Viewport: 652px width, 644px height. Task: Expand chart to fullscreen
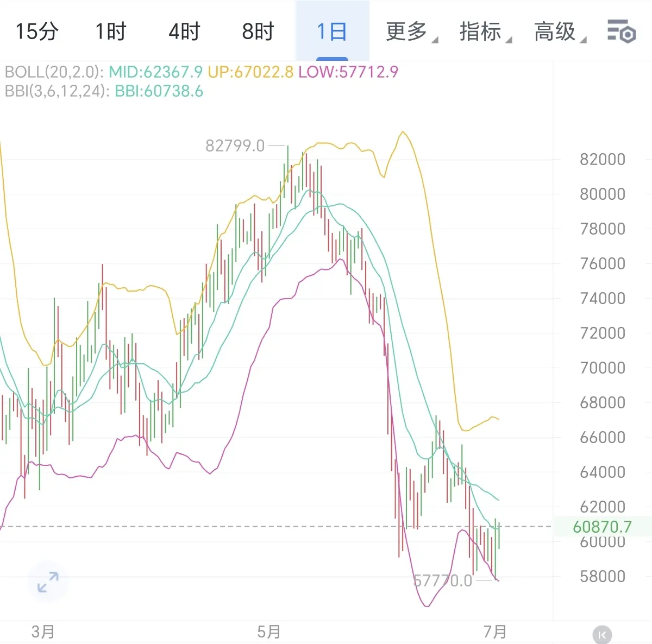tap(48, 582)
